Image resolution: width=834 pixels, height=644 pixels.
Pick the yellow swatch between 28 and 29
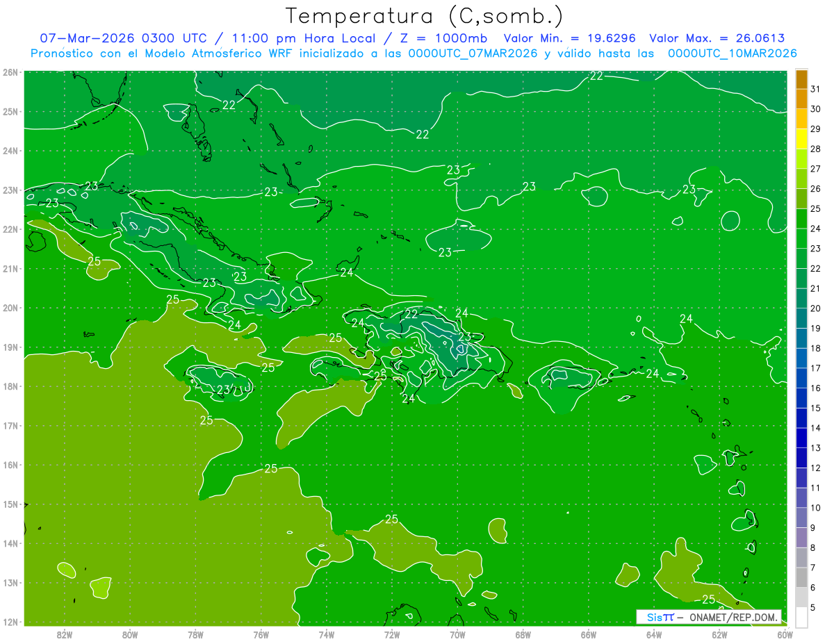(801, 139)
